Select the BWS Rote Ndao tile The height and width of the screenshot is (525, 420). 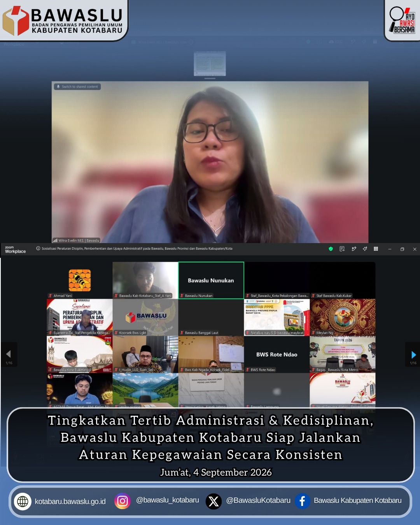point(277,354)
